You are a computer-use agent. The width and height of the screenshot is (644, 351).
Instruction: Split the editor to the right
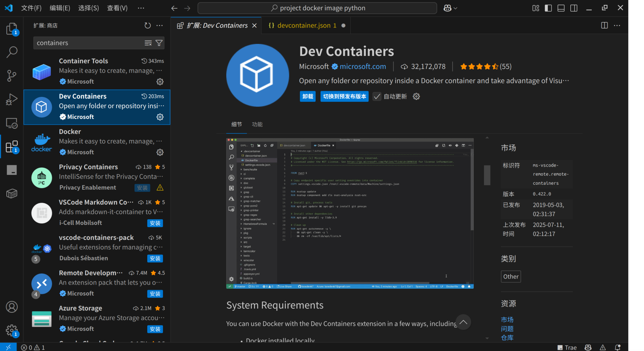(x=605, y=26)
